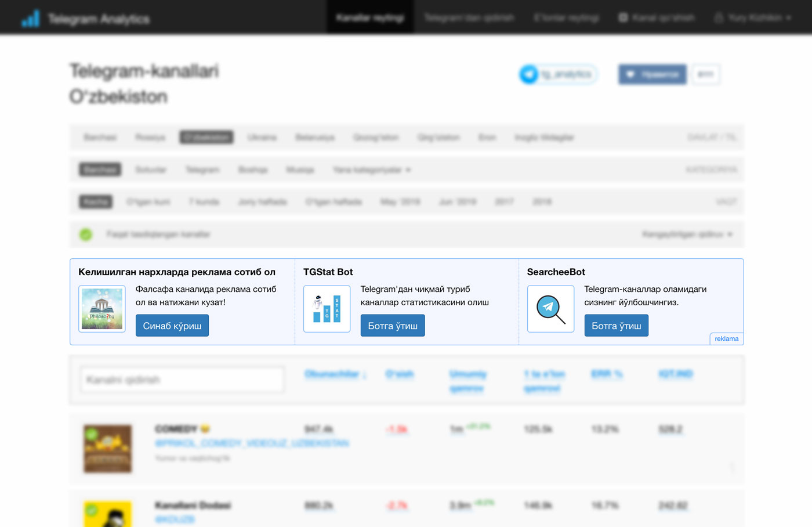Select the 7 kunda time filter
Viewport: 812px width, 527px height.
pyautogui.click(x=204, y=202)
